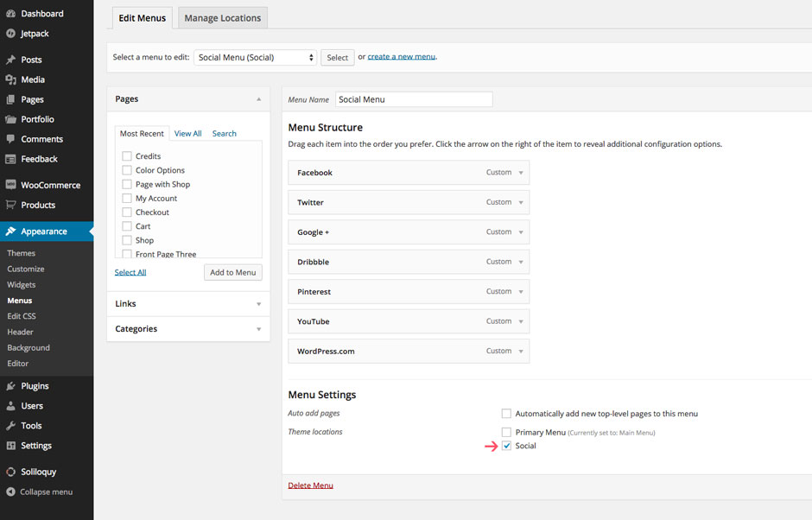The width and height of the screenshot is (812, 520).
Task: Click the Plugins plug icon
Action: [x=10, y=386]
